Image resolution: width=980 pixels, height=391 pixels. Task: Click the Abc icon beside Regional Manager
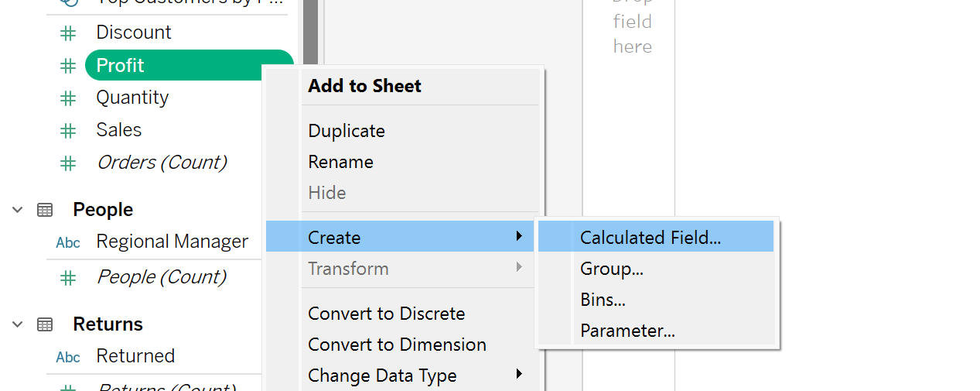[x=68, y=242]
